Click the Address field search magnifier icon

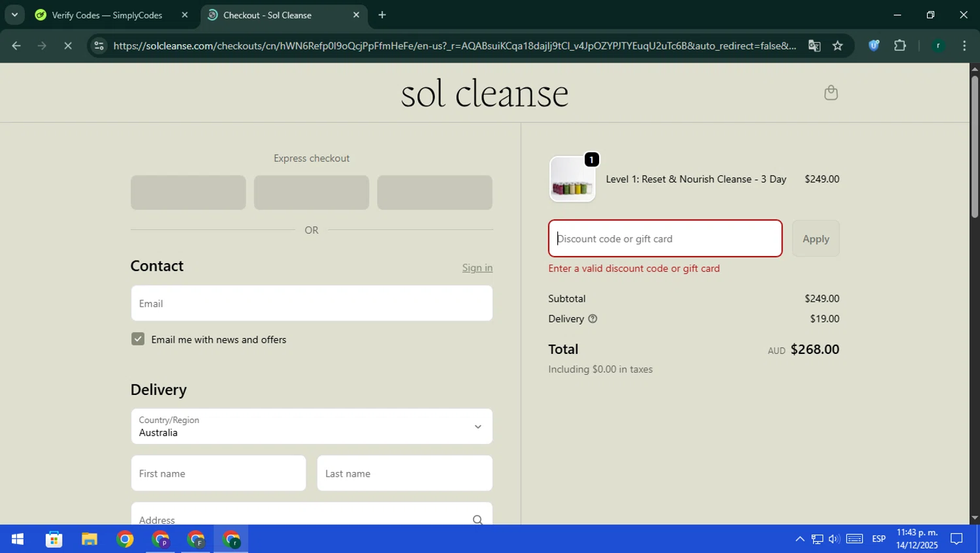click(478, 520)
